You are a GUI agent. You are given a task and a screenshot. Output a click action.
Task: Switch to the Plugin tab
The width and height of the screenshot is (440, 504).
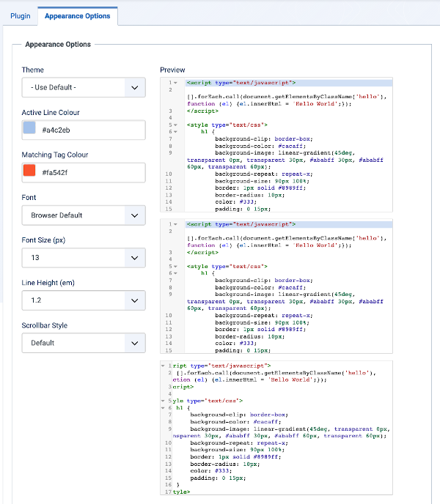21,16
